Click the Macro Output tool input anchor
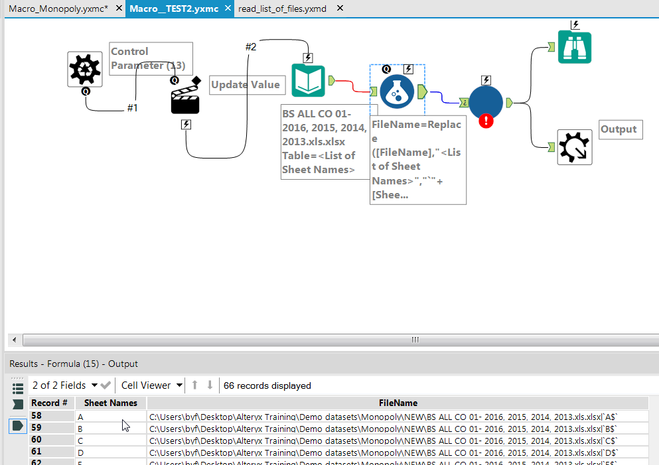This screenshot has height=465, width=659. pos(551,147)
